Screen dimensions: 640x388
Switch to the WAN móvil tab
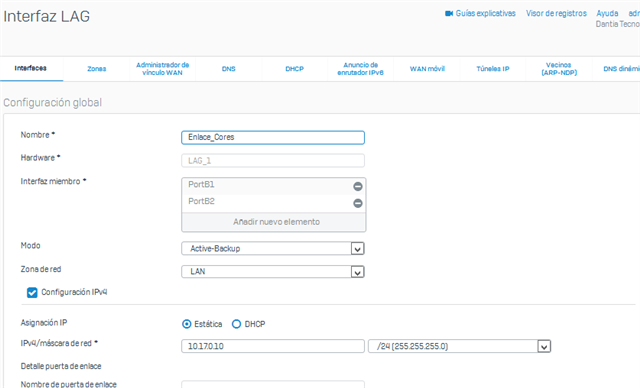(x=427, y=69)
